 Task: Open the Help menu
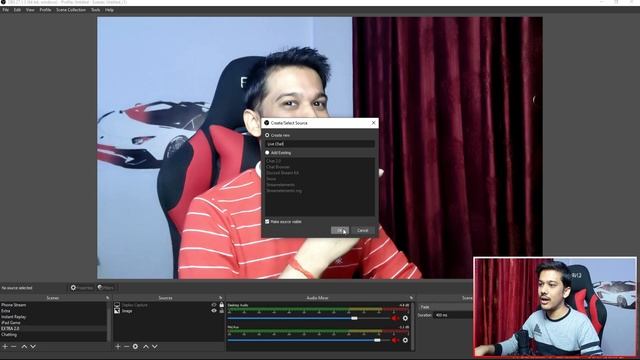[x=109, y=10]
